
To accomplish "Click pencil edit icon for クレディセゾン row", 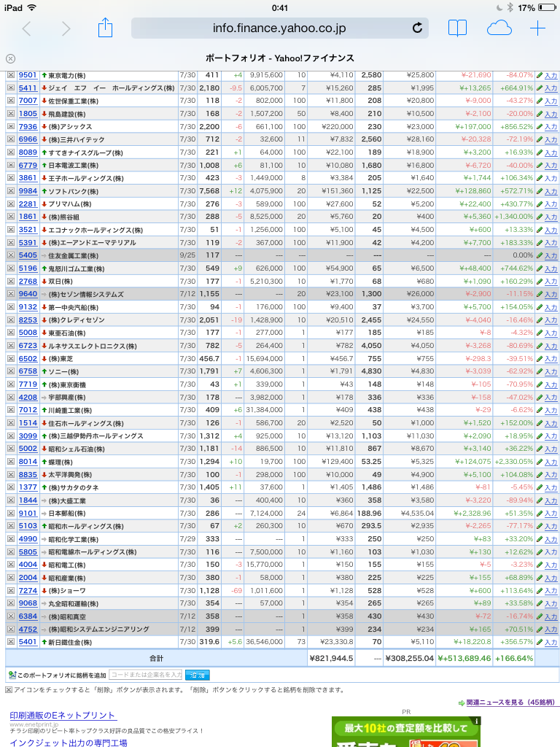I will click(540, 320).
